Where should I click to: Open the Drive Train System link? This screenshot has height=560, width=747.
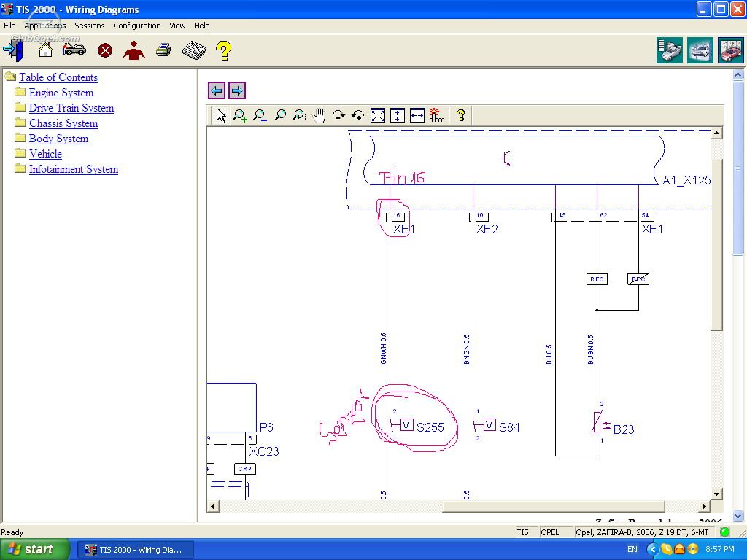[71, 108]
